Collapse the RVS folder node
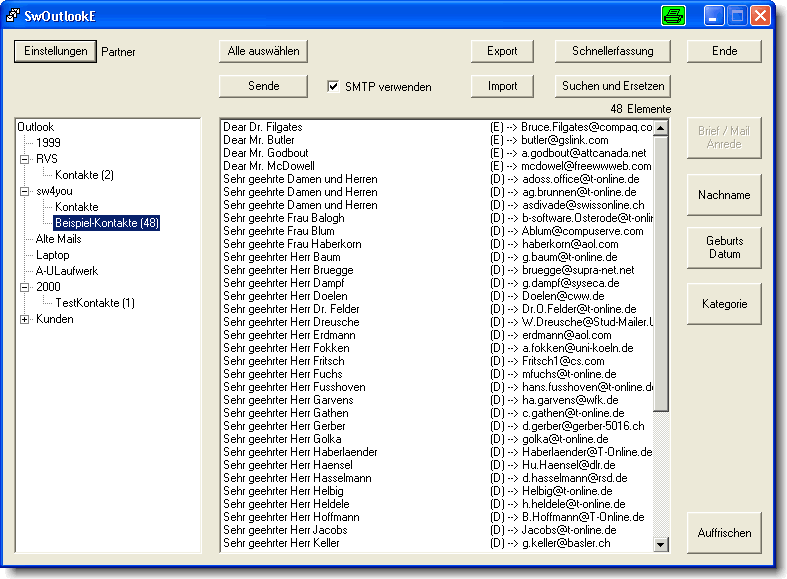The width and height of the screenshot is (787, 579). click(x=25, y=159)
